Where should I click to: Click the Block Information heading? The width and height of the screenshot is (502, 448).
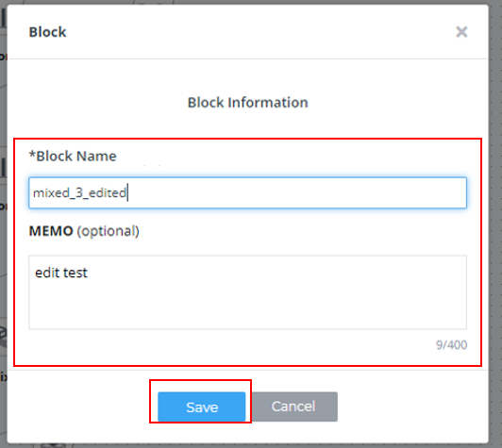pos(247,103)
